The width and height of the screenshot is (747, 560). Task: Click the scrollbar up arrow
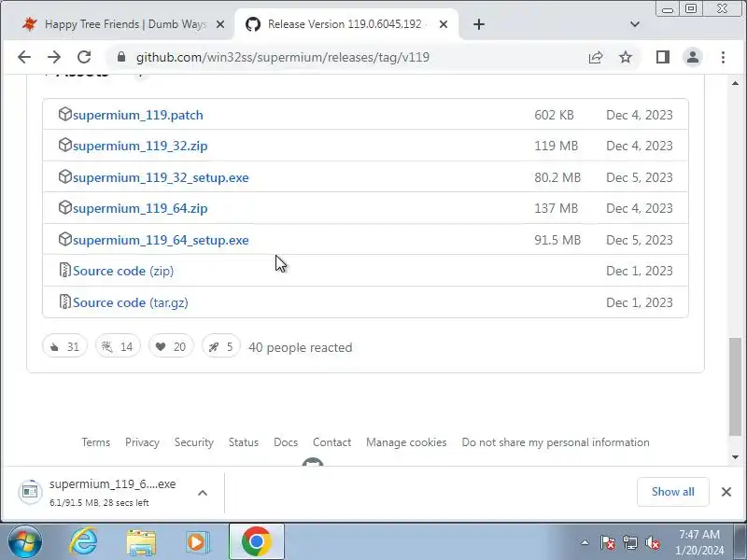(x=735, y=83)
